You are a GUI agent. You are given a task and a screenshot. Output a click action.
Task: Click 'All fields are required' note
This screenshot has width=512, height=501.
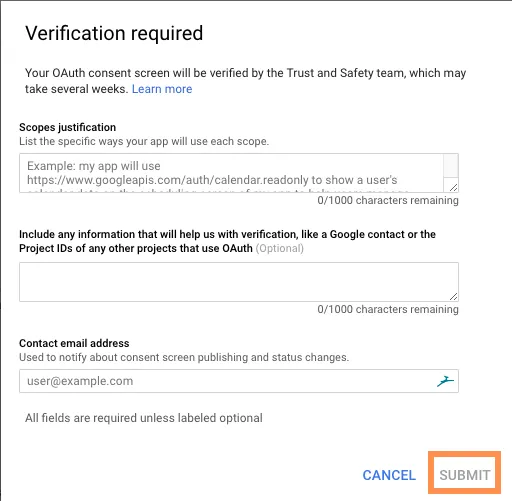click(x=144, y=418)
